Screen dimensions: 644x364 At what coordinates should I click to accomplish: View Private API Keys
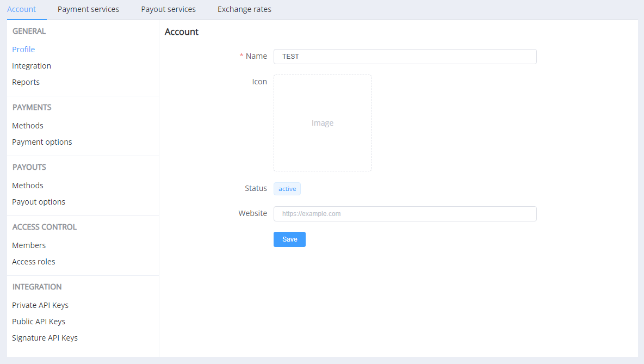[40, 305]
